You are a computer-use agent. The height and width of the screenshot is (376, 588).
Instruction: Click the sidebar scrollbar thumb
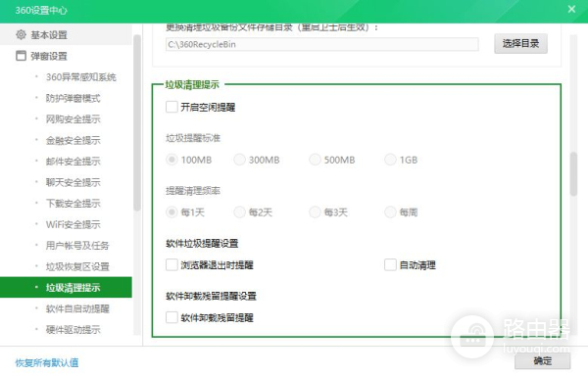[x=137, y=122]
